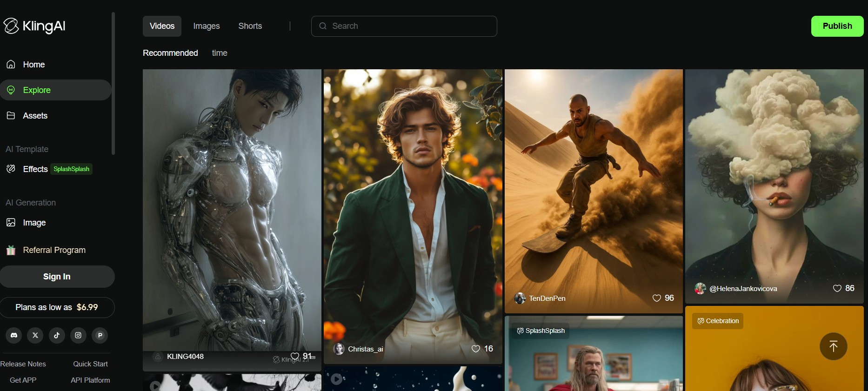This screenshot has height=391, width=868.
Task: Open the Quick Start link
Action: [90, 364]
